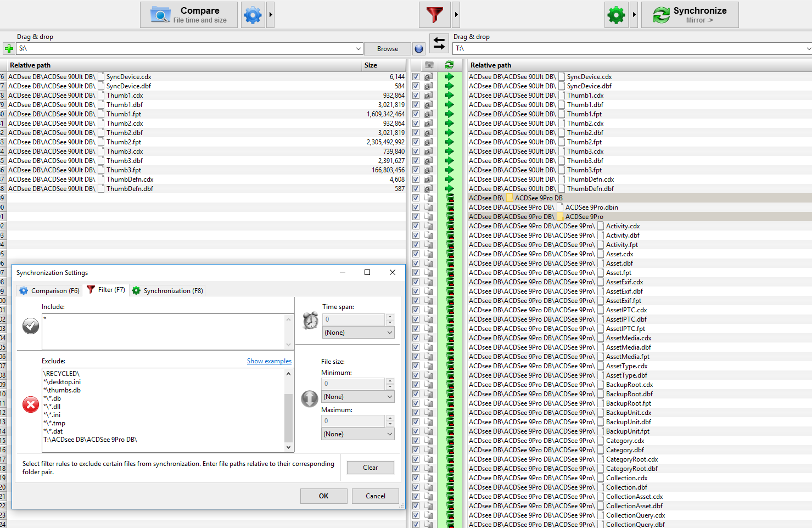Swap sides using the double-arrow icon
The image size is (812, 528).
pos(439,43)
